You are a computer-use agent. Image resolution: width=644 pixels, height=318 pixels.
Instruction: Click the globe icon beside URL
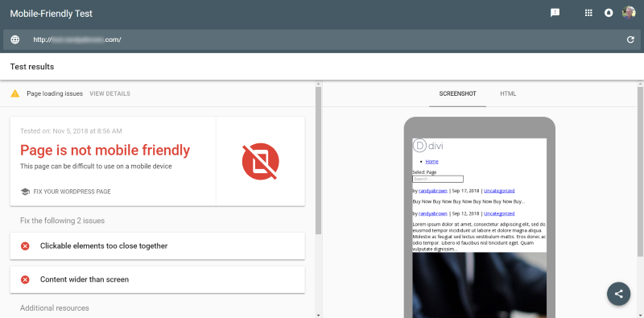point(15,40)
